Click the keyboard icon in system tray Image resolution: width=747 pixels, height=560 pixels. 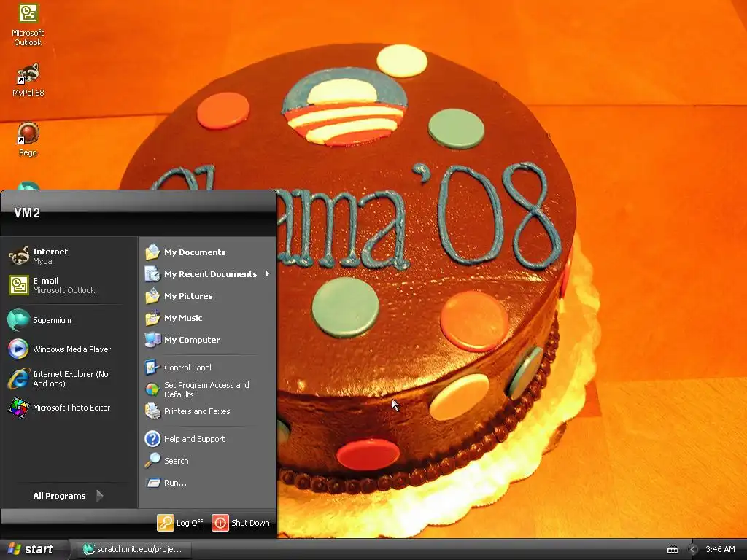672,550
